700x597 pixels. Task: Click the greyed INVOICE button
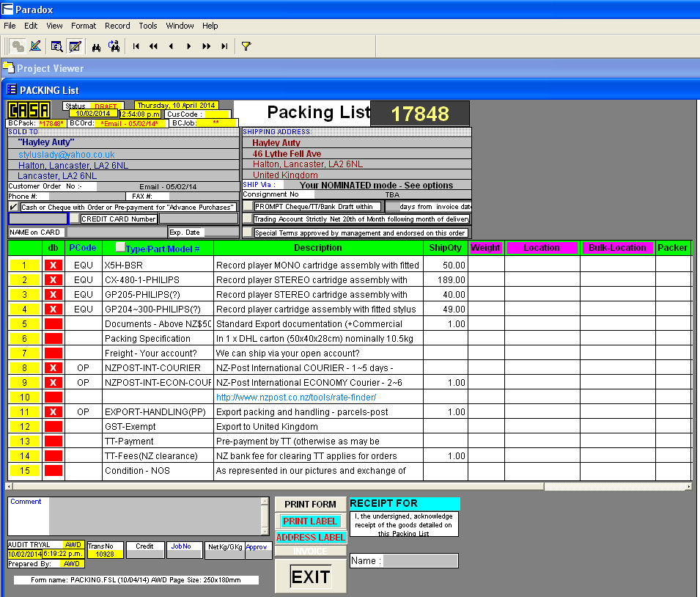[310, 551]
